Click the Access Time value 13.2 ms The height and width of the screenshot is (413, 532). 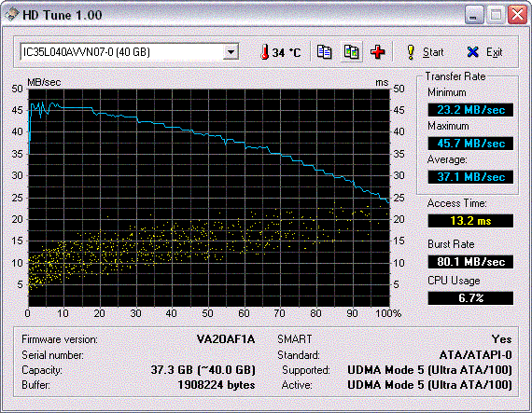coord(470,221)
